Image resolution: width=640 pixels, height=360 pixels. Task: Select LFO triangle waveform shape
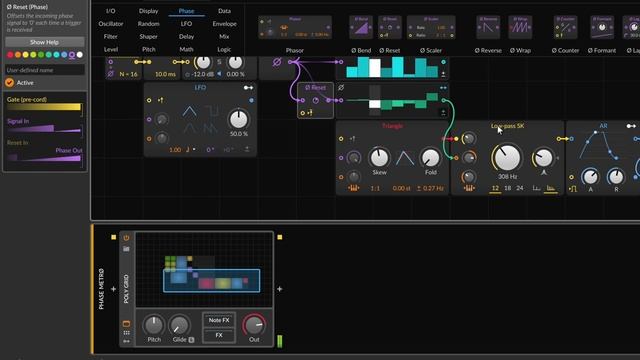[x=189, y=111]
